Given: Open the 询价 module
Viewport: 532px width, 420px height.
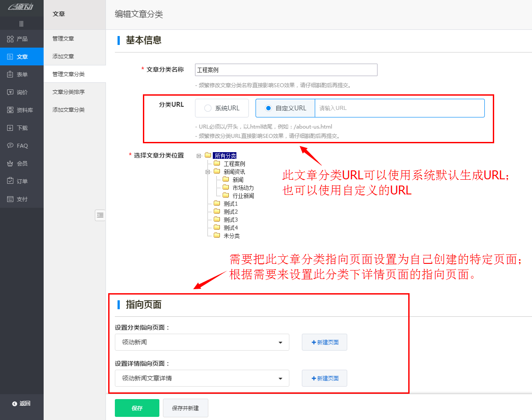Looking at the screenshot, I should point(21,92).
